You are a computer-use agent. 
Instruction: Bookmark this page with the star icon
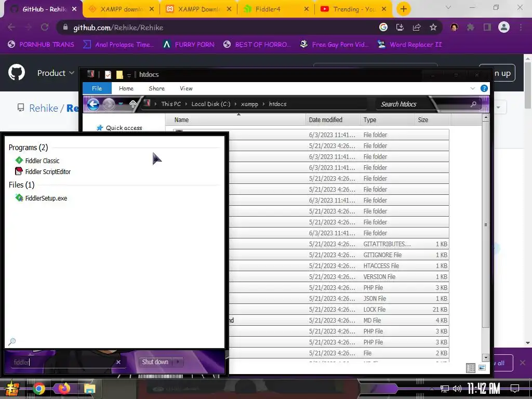point(433,27)
